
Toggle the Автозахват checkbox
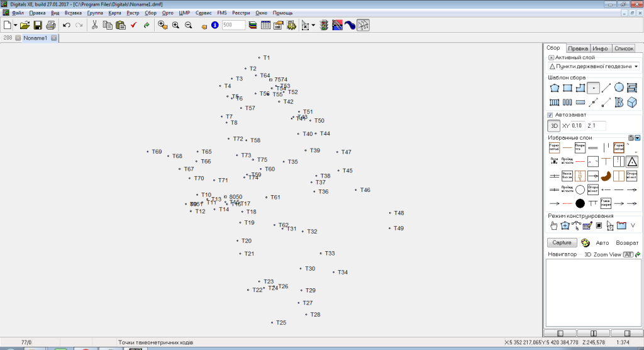pyautogui.click(x=550, y=115)
